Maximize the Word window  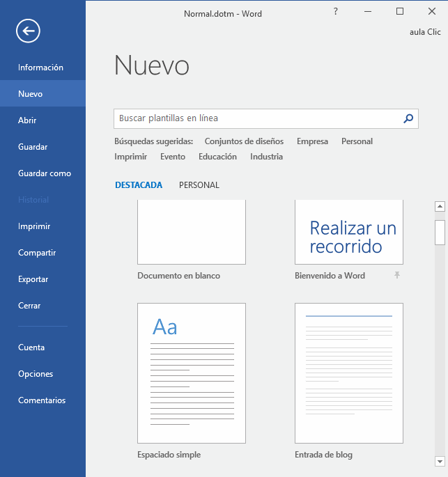(400, 12)
